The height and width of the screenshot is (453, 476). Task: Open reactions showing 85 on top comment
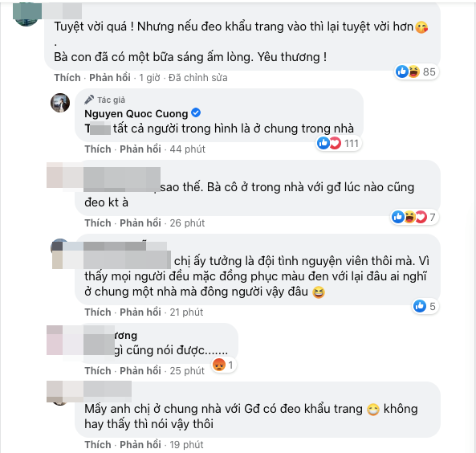coord(416,72)
